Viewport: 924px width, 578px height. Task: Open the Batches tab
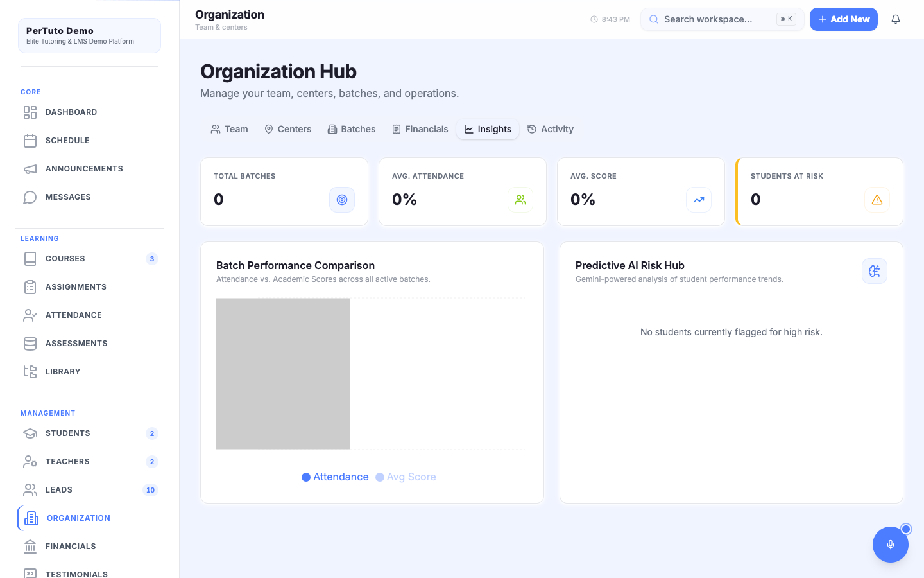pyautogui.click(x=352, y=129)
